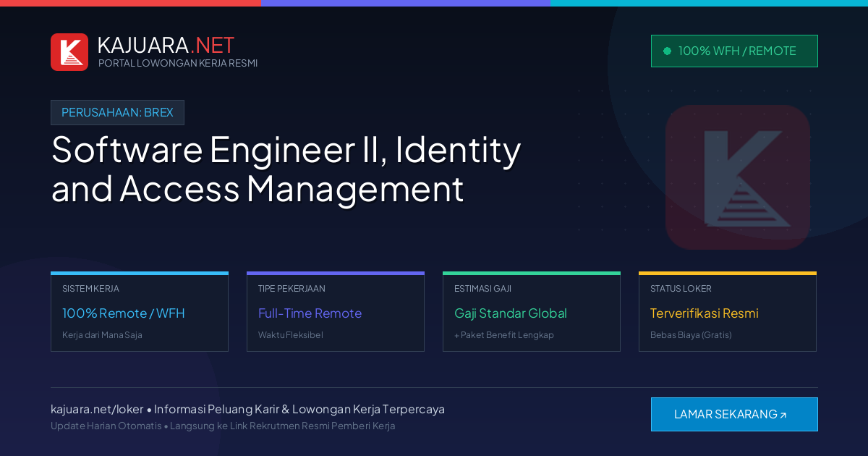Click the '100% WFH / REMOTE' badge
Viewport: 868px width, 456px height.
(x=734, y=51)
